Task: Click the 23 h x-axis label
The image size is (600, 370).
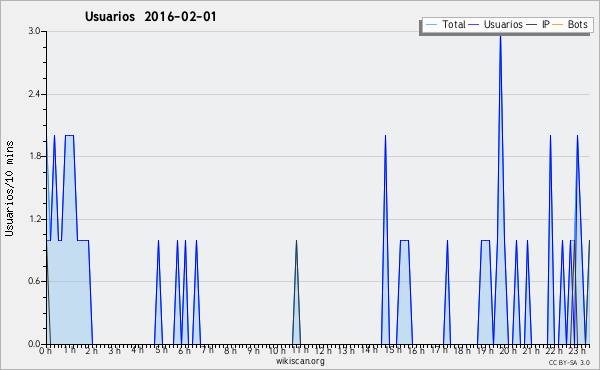Action: click(x=577, y=350)
